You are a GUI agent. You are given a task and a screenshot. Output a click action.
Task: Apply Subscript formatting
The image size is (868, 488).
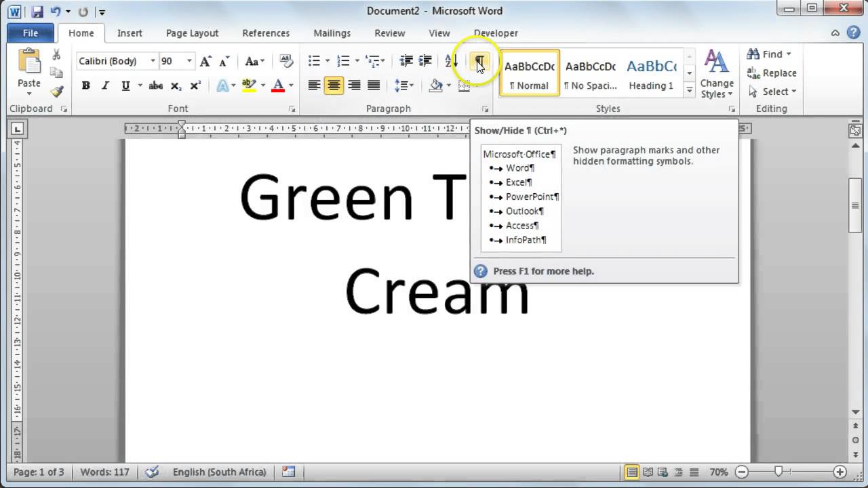coord(176,85)
